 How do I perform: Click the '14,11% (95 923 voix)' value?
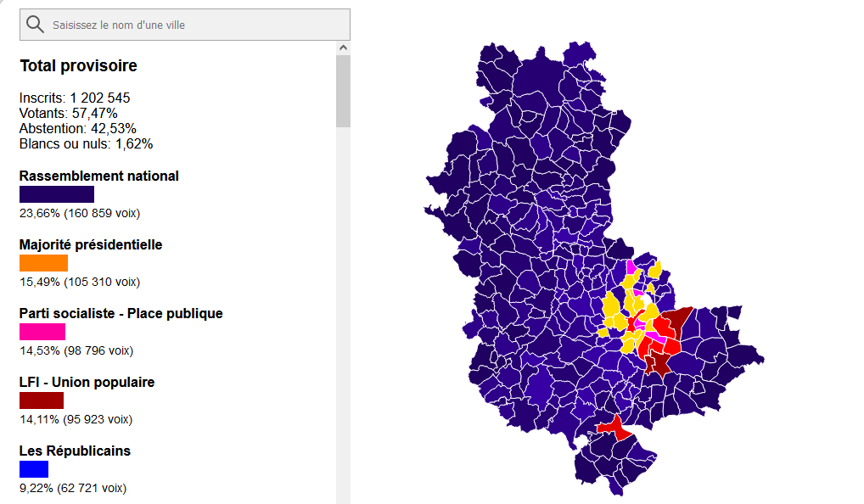[76, 420]
